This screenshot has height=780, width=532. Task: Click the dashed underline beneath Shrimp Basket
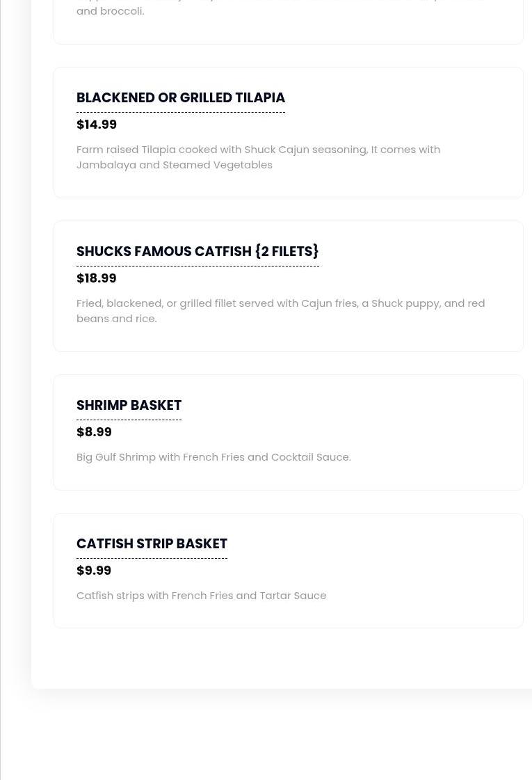[129, 420]
